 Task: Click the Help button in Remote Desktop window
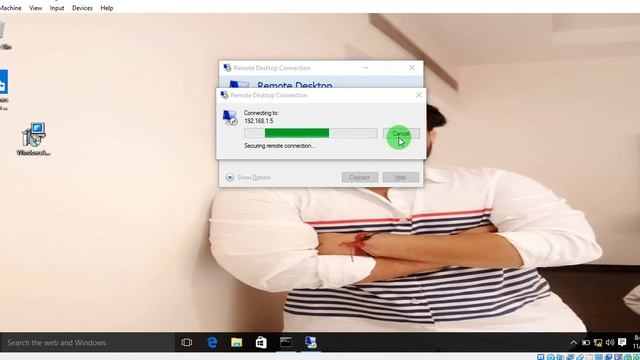tap(401, 177)
